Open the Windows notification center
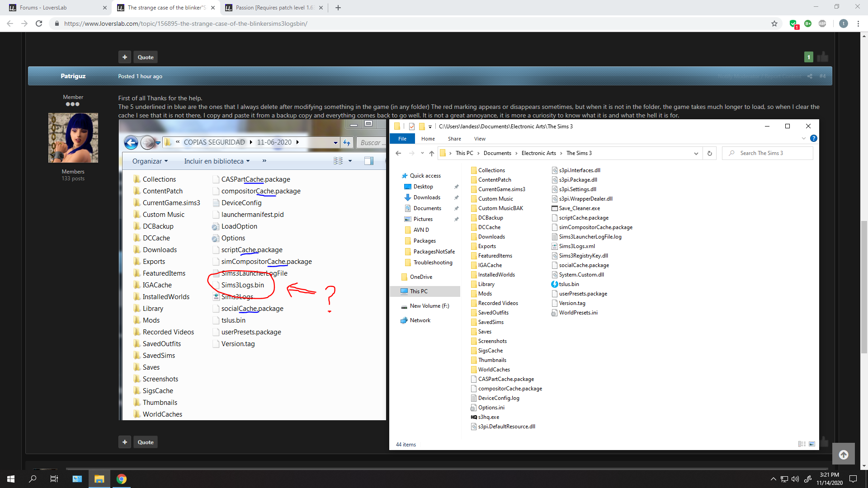 tap(853, 479)
